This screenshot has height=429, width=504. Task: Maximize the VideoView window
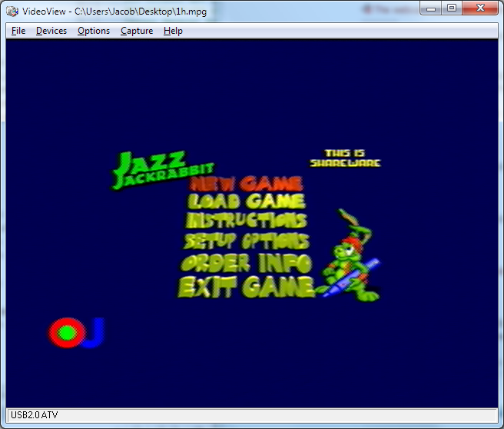pyautogui.click(x=452, y=8)
